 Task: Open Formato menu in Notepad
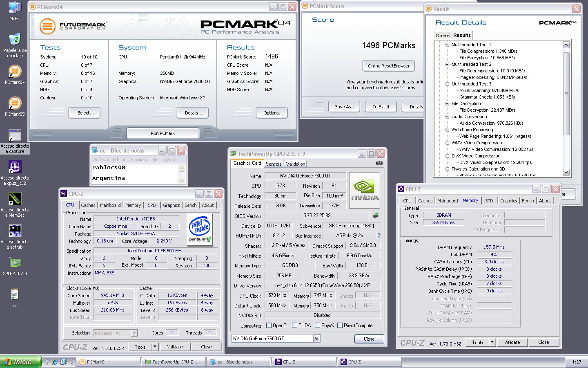[139, 159]
